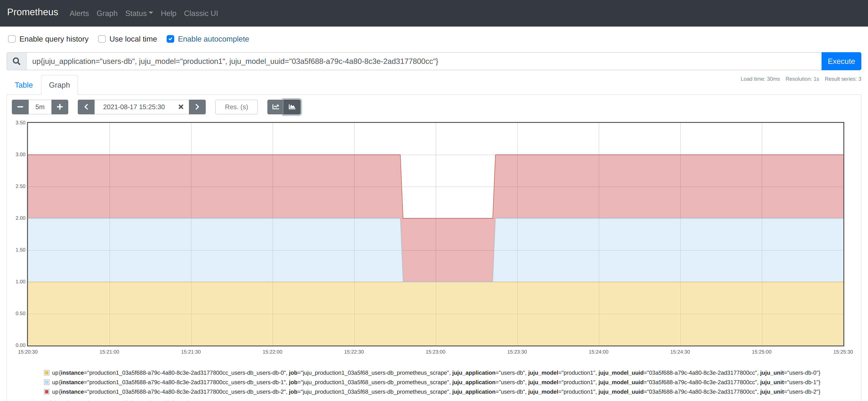Clear the end time with the X
Screen dimensions: 868x401
pos(181,107)
